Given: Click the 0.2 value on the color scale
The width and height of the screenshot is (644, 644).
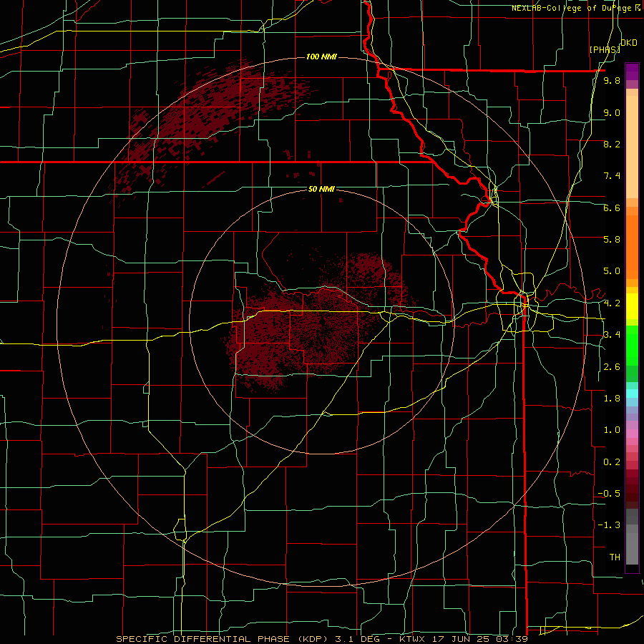Looking at the screenshot, I should (x=612, y=462).
